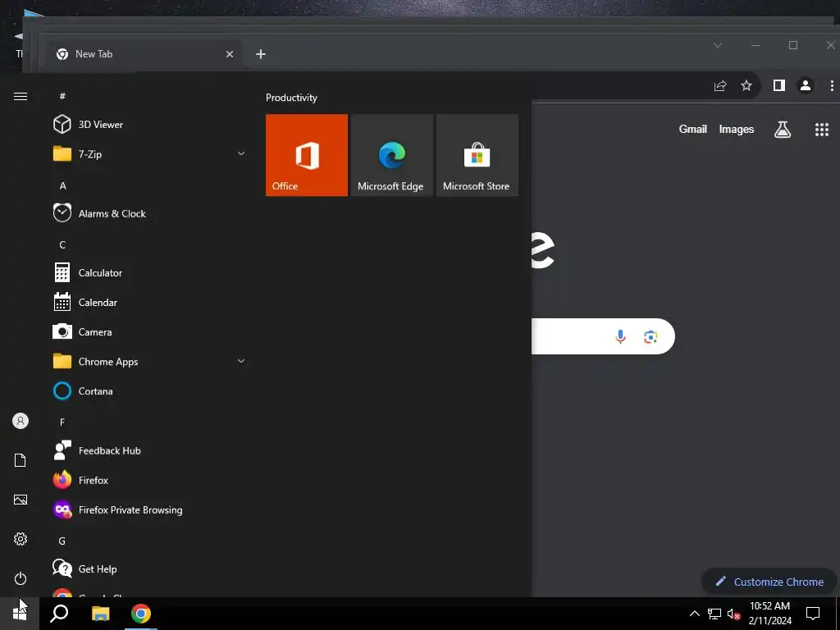Open Documents from the Start sidebar

click(x=21, y=460)
